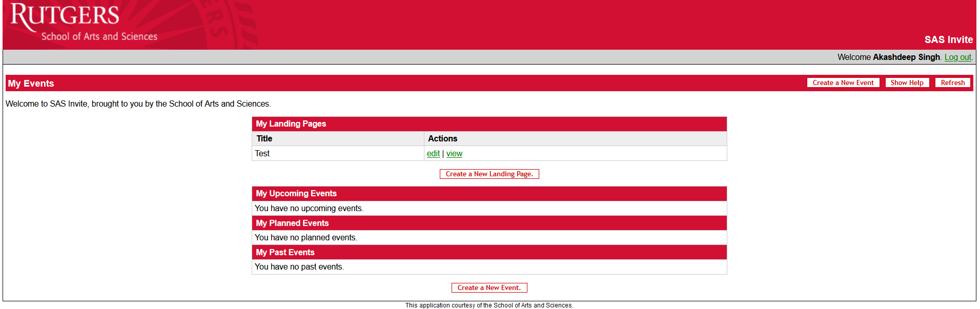View the Test landing page

[454, 153]
